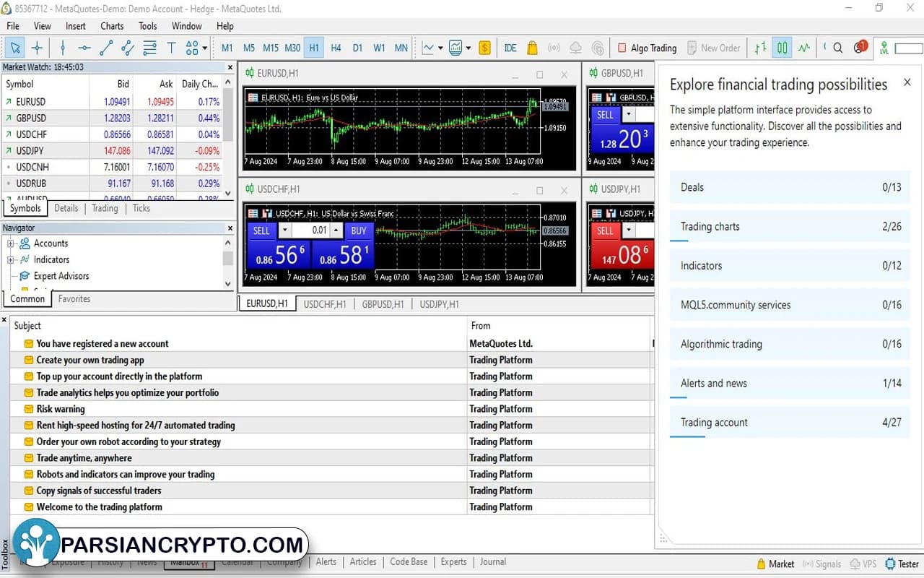Open 'Create your own trading app' message

coord(90,360)
